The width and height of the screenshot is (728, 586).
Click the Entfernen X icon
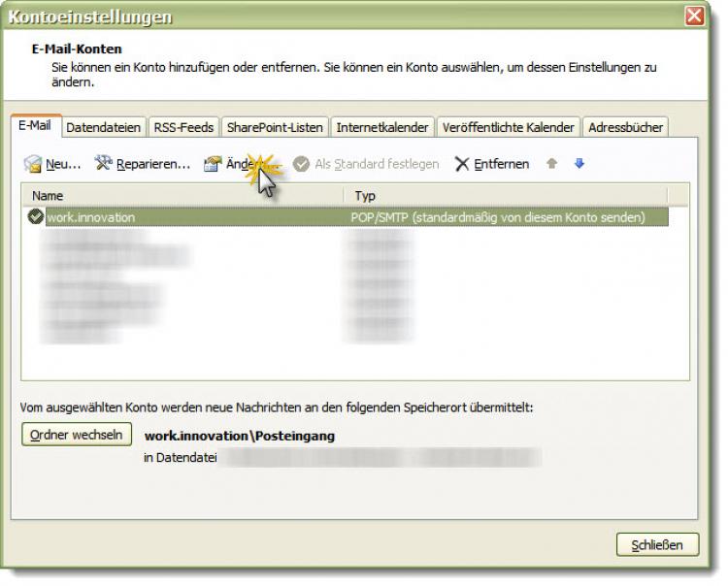pyautogui.click(x=462, y=164)
